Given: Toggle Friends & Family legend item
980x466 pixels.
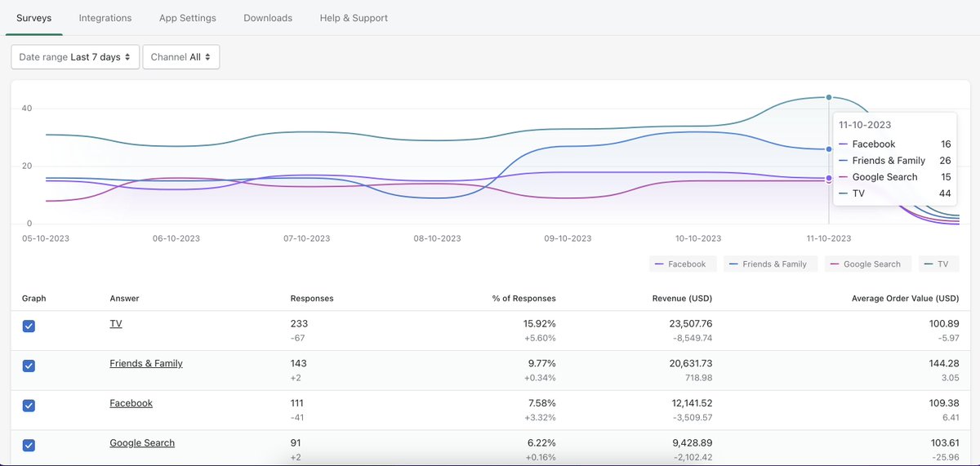Looking at the screenshot, I should point(770,264).
